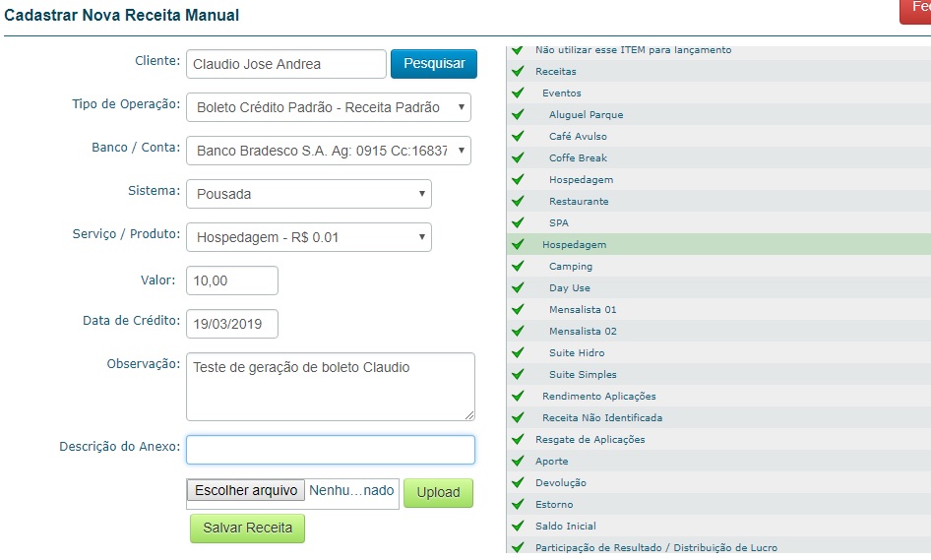Click the checkmark icon next to Restaurante
Viewport: 931px width, 560px height.
518,202
